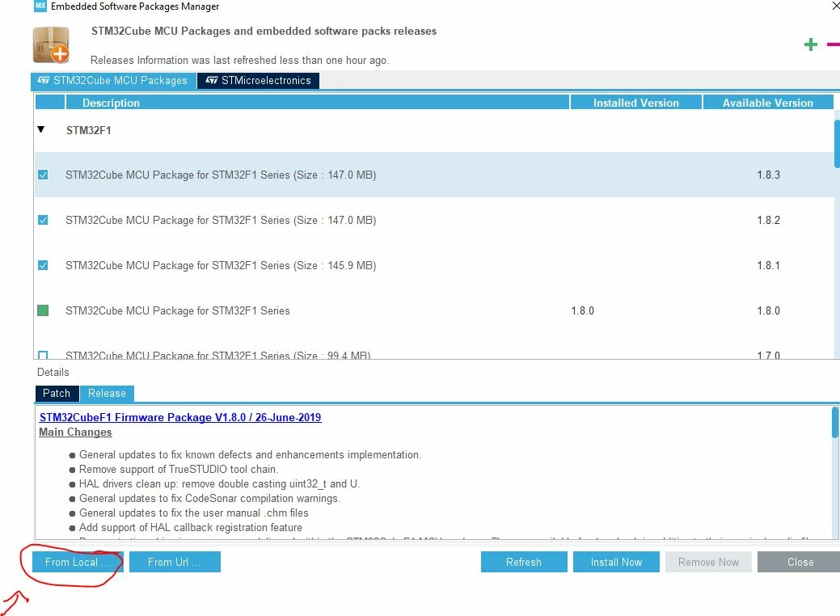Click the From Url button
The image size is (840, 616).
(175, 562)
